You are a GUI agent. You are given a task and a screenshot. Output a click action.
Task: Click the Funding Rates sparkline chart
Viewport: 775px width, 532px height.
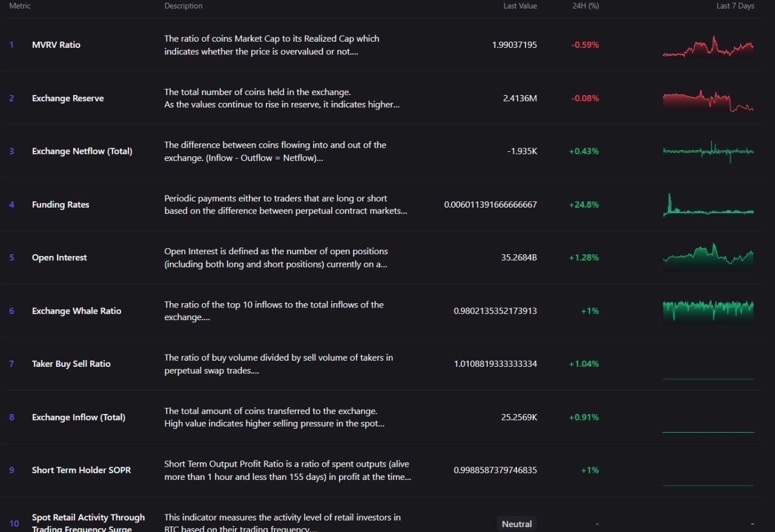point(708,205)
